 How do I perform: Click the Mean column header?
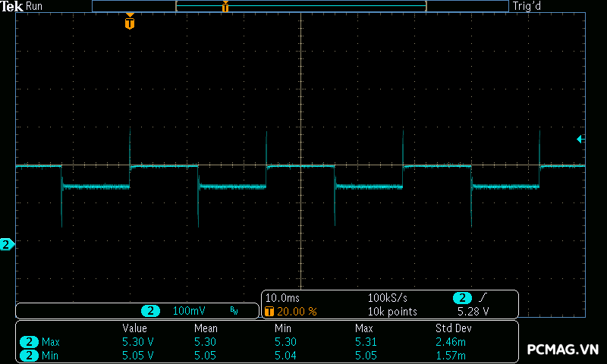click(x=206, y=328)
